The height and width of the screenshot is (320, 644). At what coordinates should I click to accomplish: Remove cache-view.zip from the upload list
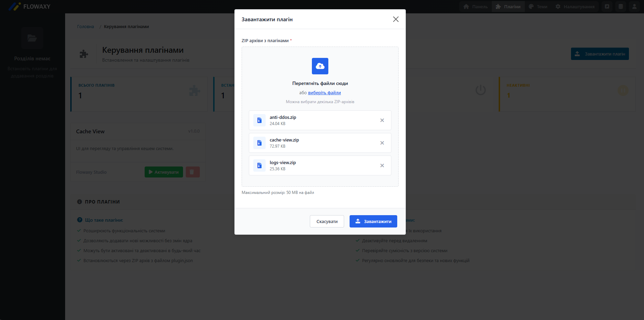click(x=382, y=143)
